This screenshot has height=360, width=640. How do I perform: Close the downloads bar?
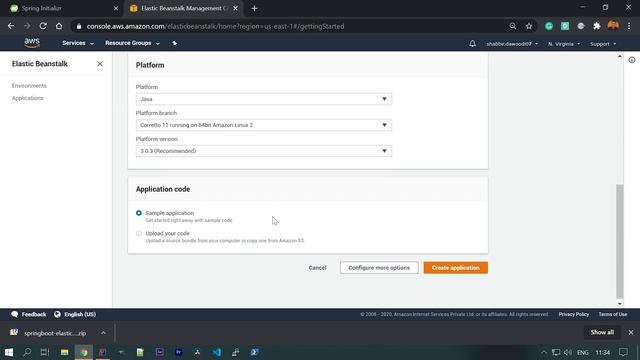click(x=631, y=332)
